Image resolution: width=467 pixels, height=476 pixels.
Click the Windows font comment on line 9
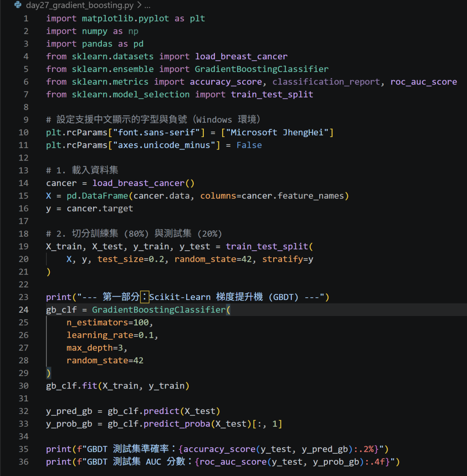click(153, 119)
